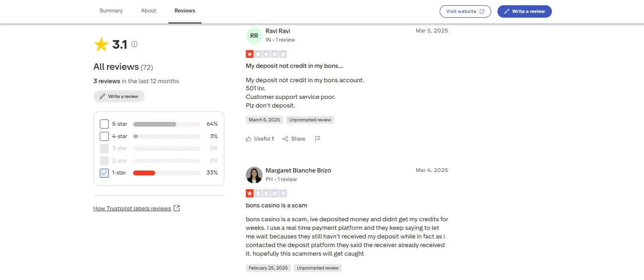The width and height of the screenshot is (644, 280).
Task: Click the 5-star rating bar at 64%
Action: pyautogui.click(x=167, y=124)
